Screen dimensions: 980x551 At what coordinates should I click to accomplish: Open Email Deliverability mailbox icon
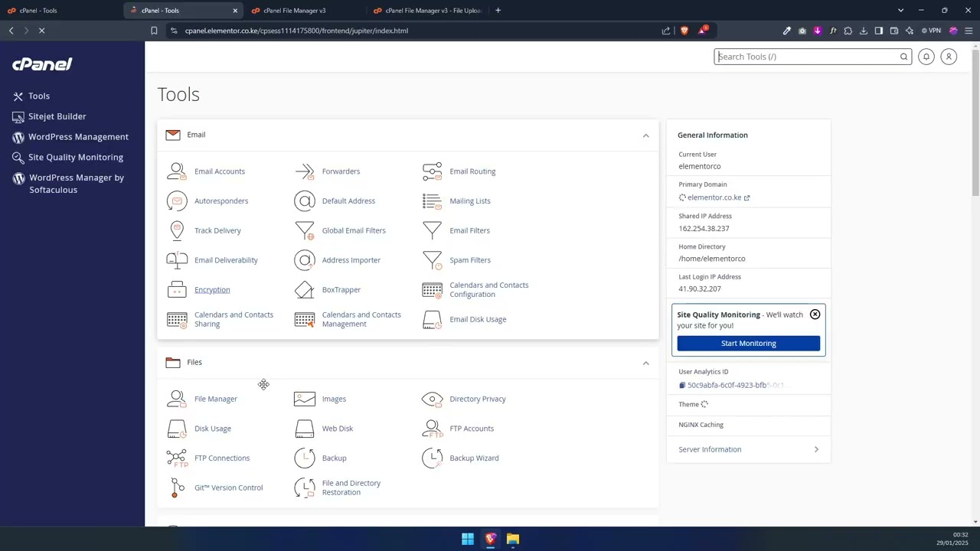point(177,260)
